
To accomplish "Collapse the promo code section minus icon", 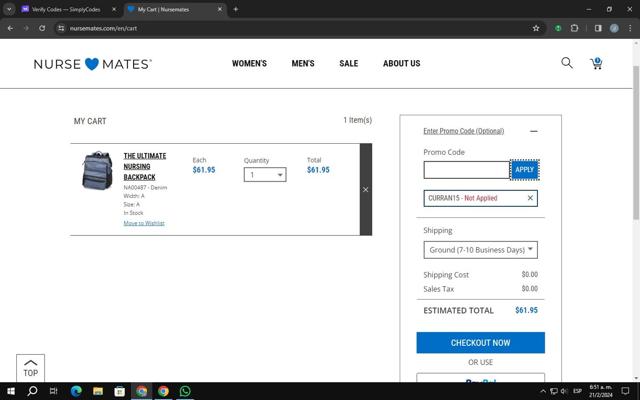I will [x=533, y=131].
